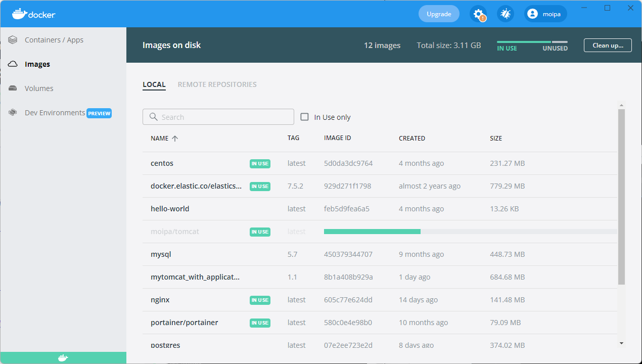Open troubleshooting with the bug icon

tap(506, 14)
